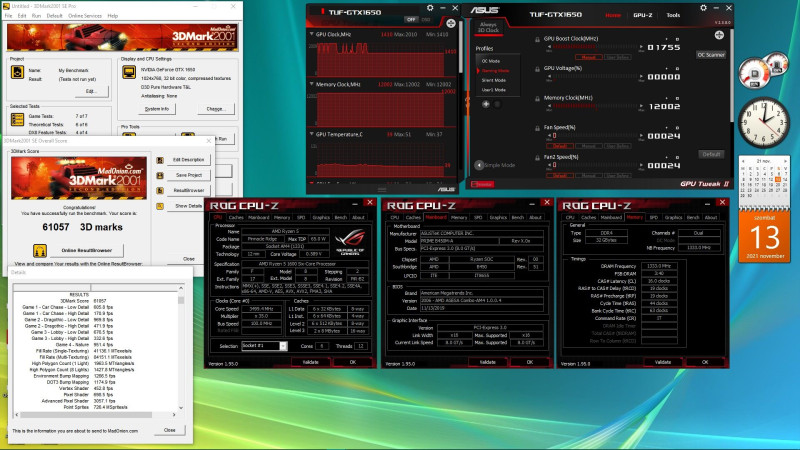Click the Save Project floppy icon

(160, 175)
